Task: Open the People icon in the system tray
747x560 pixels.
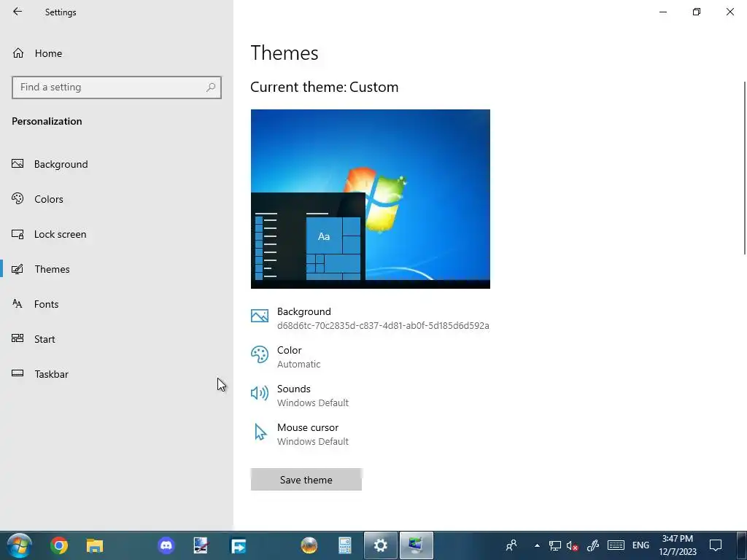Action: 511,545
